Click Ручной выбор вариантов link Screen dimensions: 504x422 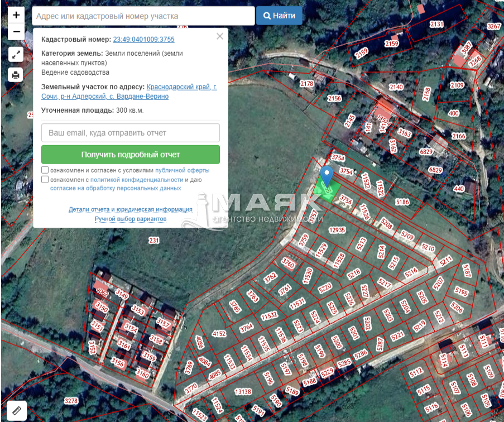[x=131, y=219]
